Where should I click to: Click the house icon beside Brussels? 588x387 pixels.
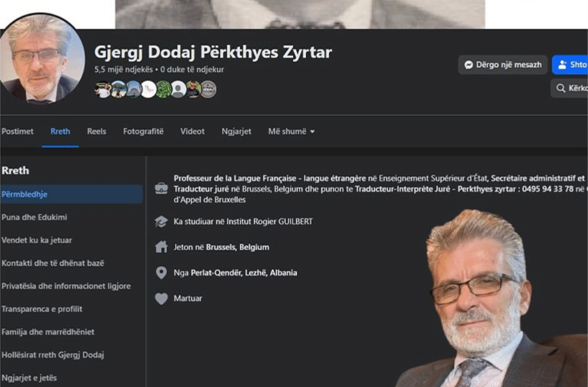[x=161, y=247]
